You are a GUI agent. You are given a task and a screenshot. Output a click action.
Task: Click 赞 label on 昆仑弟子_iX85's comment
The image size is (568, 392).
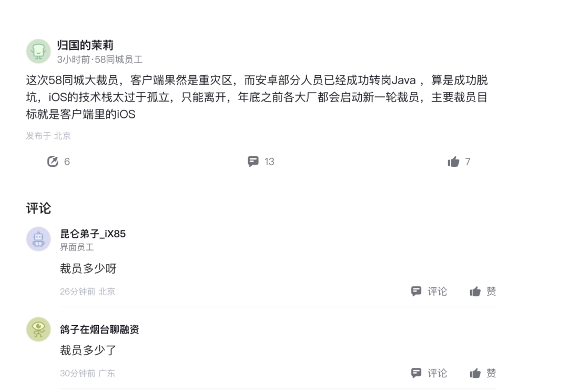point(491,292)
